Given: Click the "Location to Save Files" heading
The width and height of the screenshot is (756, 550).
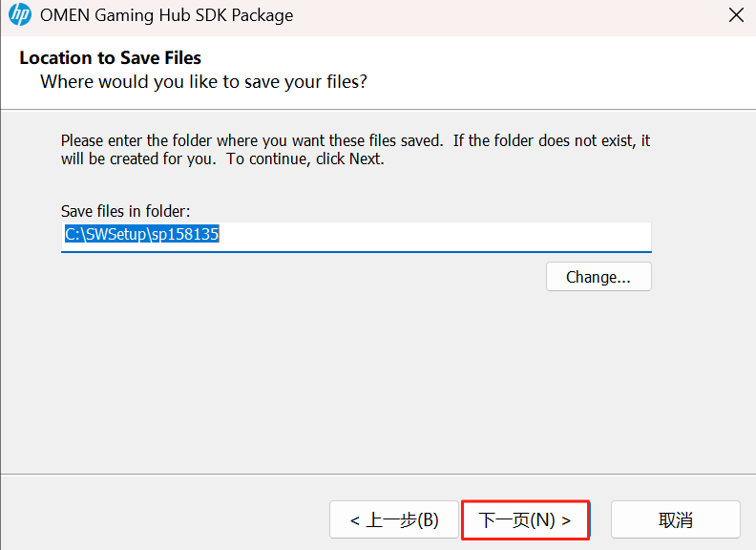Looking at the screenshot, I should [110, 58].
